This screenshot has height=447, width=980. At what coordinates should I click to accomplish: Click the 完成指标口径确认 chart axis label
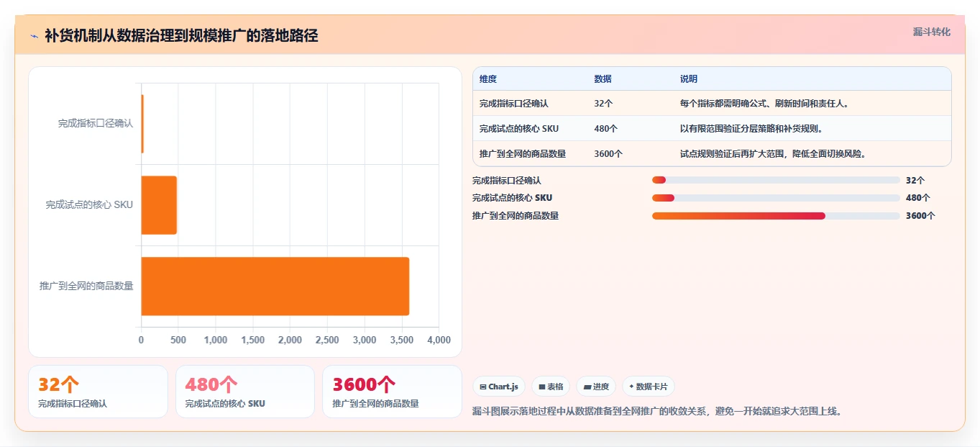point(96,124)
